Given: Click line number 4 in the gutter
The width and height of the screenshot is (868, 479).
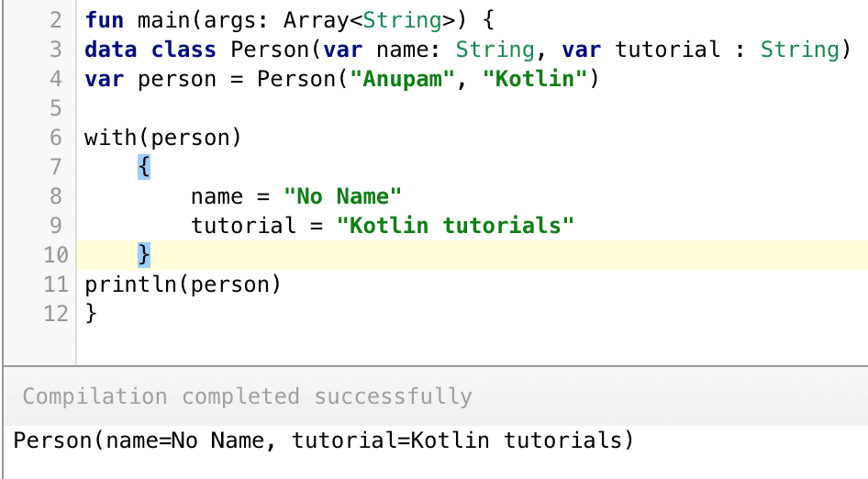Looking at the screenshot, I should pos(56,79).
